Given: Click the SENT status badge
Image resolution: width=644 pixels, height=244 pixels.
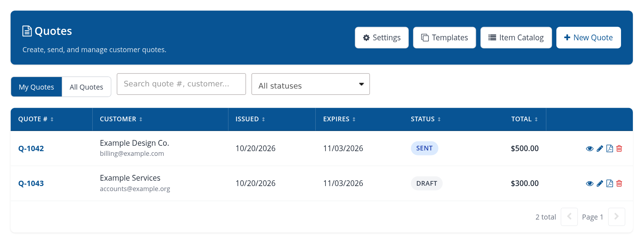Looking at the screenshot, I should [425, 148].
